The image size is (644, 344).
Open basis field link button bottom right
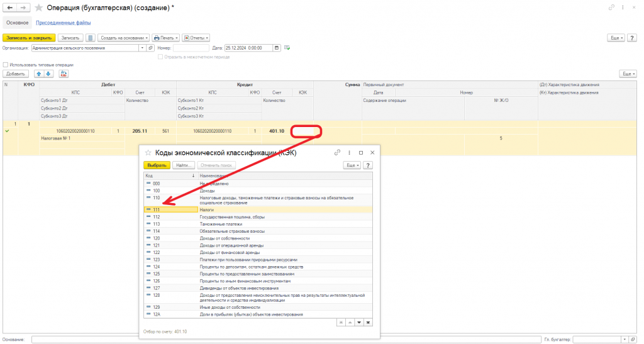[633, 340]
